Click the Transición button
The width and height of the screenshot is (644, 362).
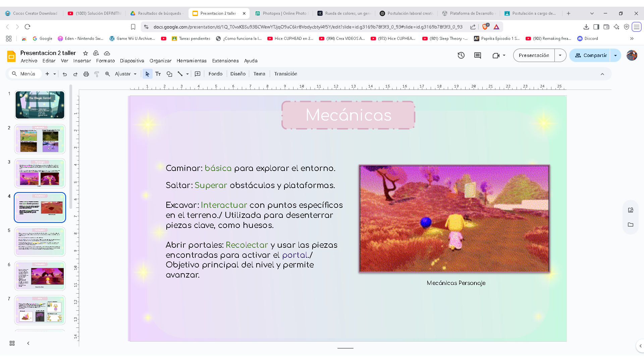tap(286, 74)
